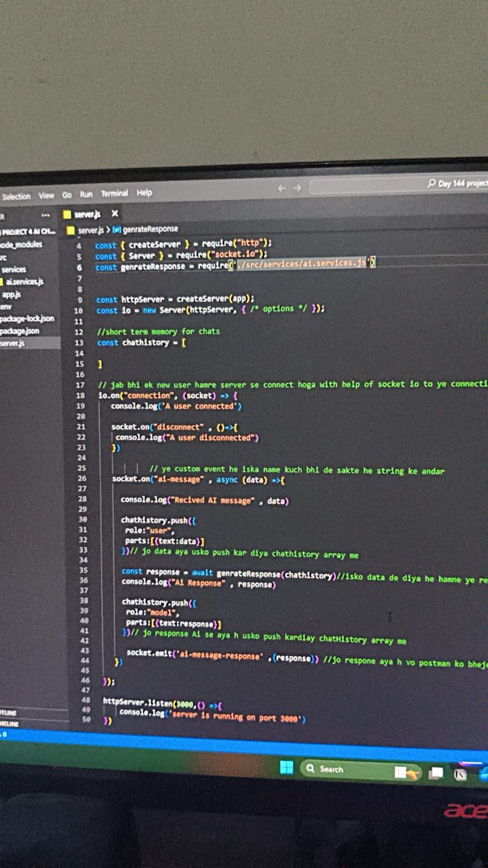Open the Go menu
488x868 pixels.
click(67, 195)
